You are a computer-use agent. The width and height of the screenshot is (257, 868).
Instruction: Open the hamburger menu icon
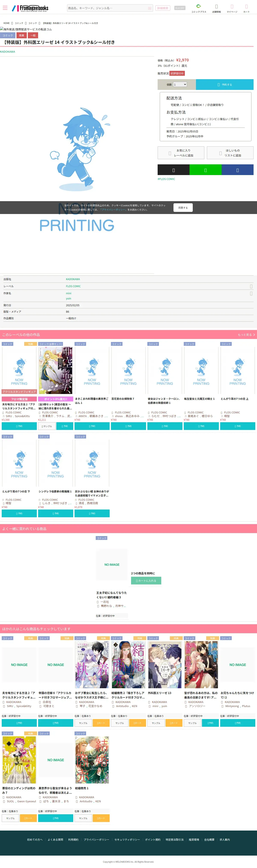coord(5,8)
